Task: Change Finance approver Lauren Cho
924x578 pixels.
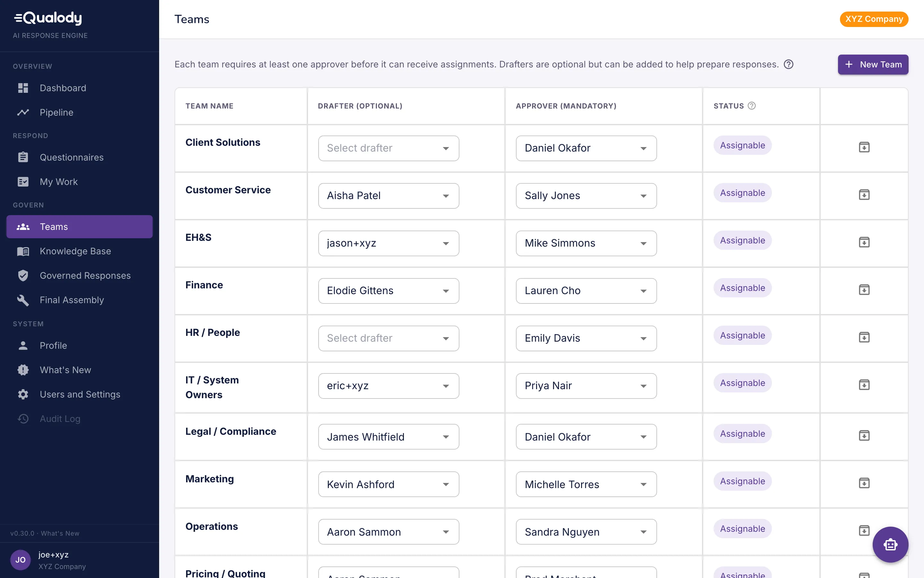Action: [x=586, y=291]
